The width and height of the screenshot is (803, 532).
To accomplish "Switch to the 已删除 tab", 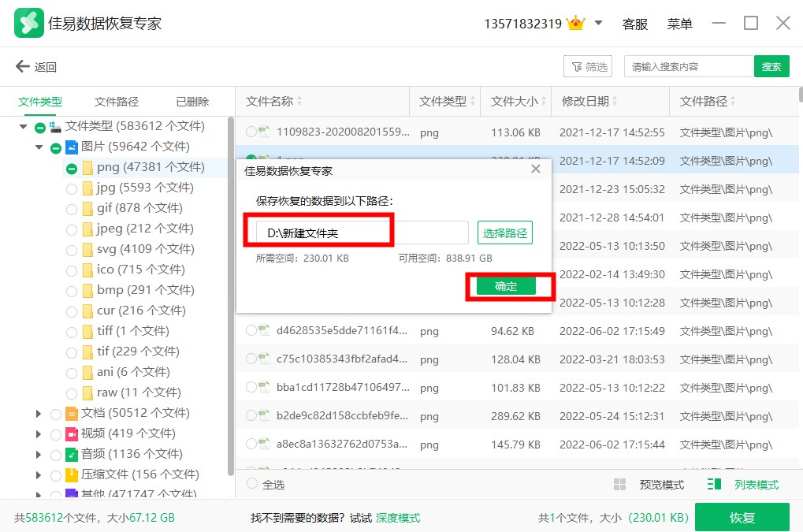I will tap(192, 102).
